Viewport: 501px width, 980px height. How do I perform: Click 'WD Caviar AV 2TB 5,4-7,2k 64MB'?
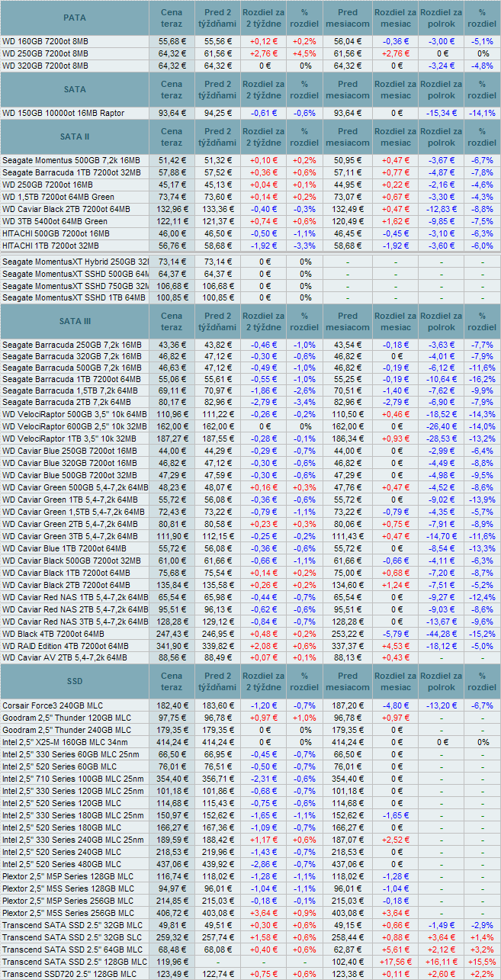point(65,657)
